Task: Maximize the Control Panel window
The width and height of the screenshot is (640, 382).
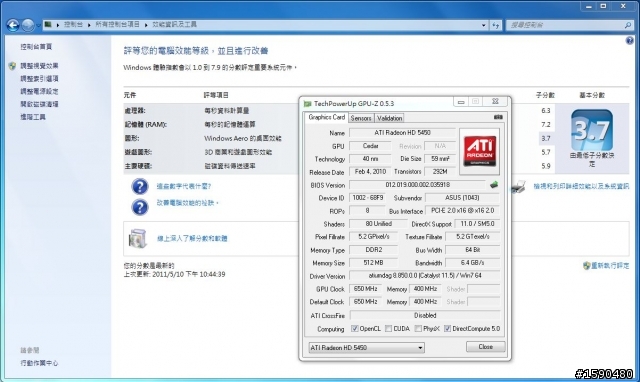Action: point(603,6)
